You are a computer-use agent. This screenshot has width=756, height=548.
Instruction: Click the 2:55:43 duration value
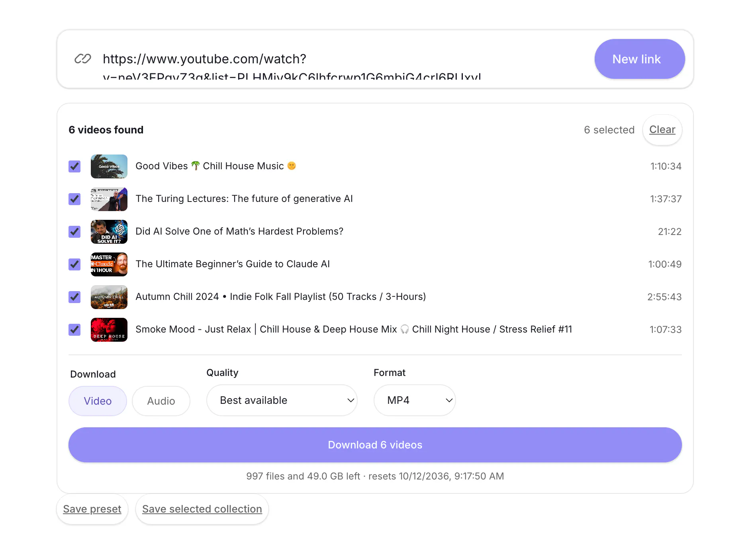pyautogui.click(x=664, y=297)
